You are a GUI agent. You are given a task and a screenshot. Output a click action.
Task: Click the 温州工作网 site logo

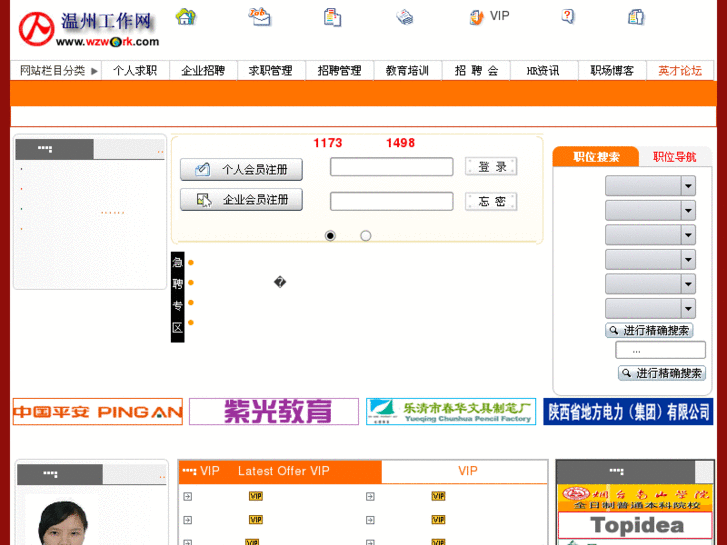(x=89, y=29)
